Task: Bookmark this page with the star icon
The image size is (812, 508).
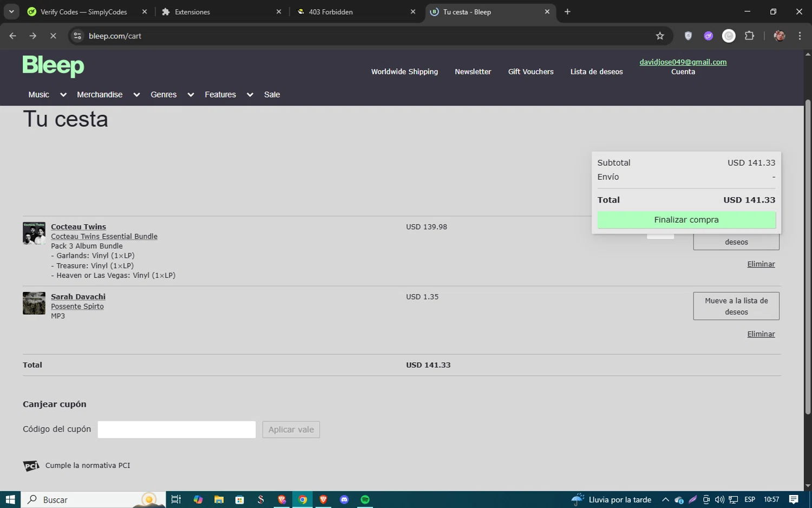Action: [x=660, y=36]
